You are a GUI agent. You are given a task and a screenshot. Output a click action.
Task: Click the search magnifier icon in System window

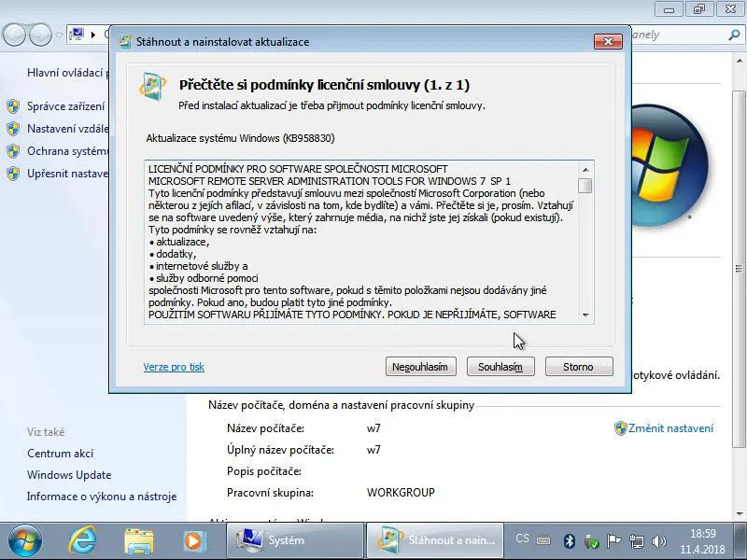734,35
